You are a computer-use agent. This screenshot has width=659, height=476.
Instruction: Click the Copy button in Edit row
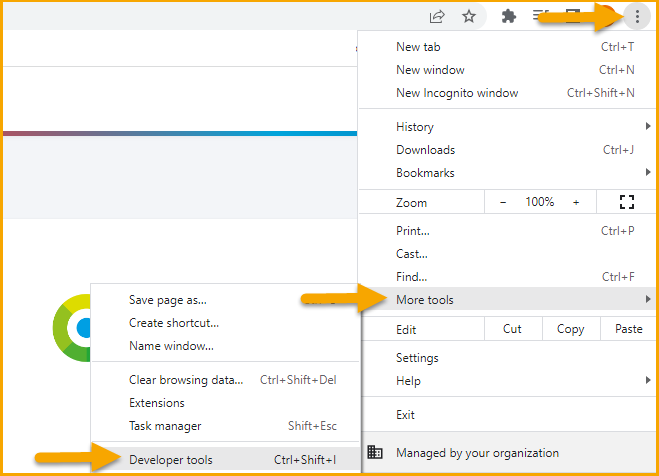coord(571,329)
